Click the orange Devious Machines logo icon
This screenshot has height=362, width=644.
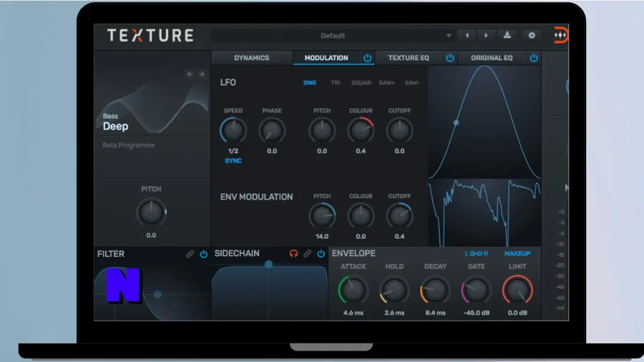[x=560, y=35]
